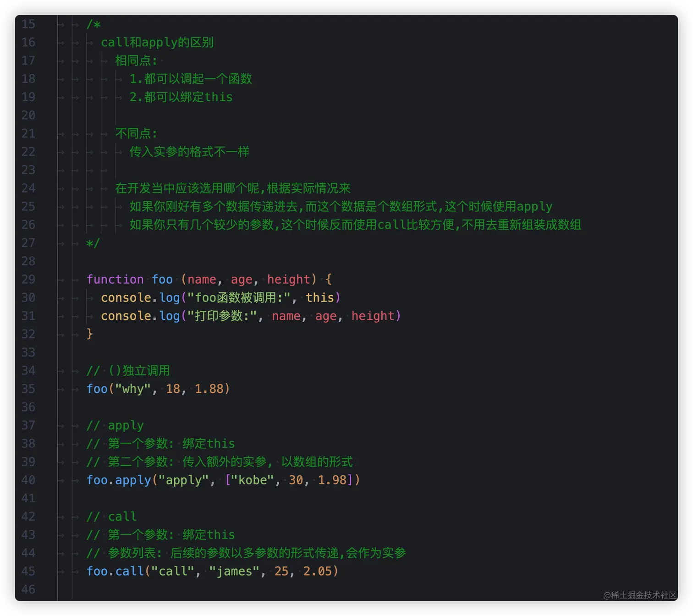Screen dimensions: 693x616
Task: Place cursor on the 'function' keyword
Action: [115, 279]
